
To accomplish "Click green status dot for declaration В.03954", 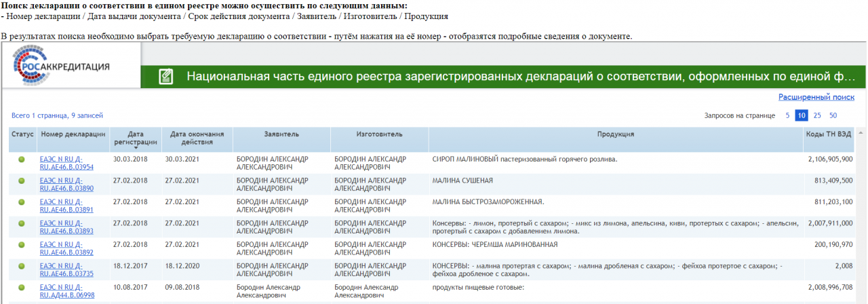I will coord(22,159).
